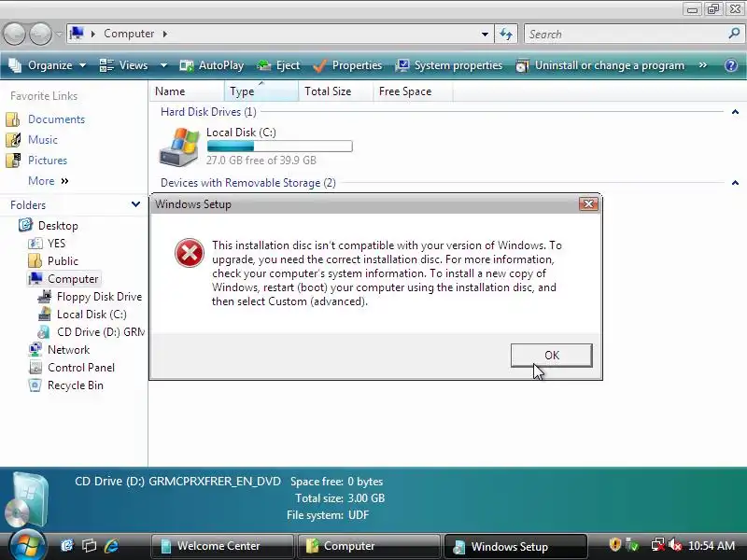
Task: Click OK in Windows Setup dialog
Action: pos(551,356)
